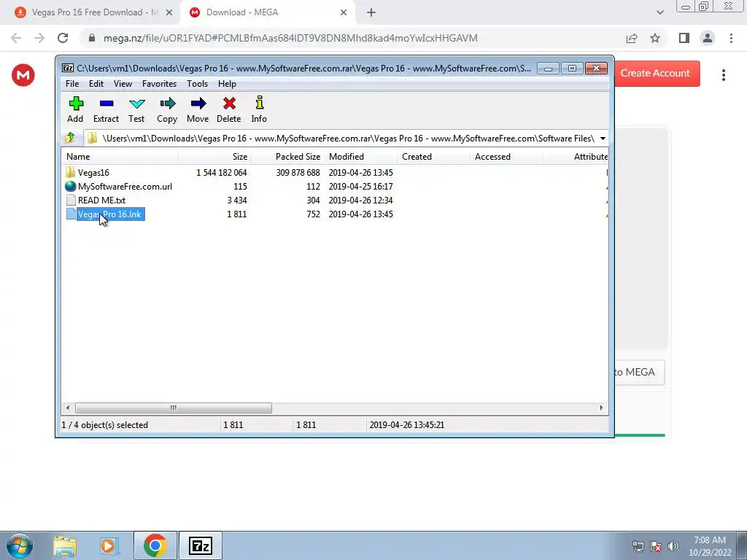Open the Help menu in 7-Zip
747x560 pixels.
tap(228, 84)
